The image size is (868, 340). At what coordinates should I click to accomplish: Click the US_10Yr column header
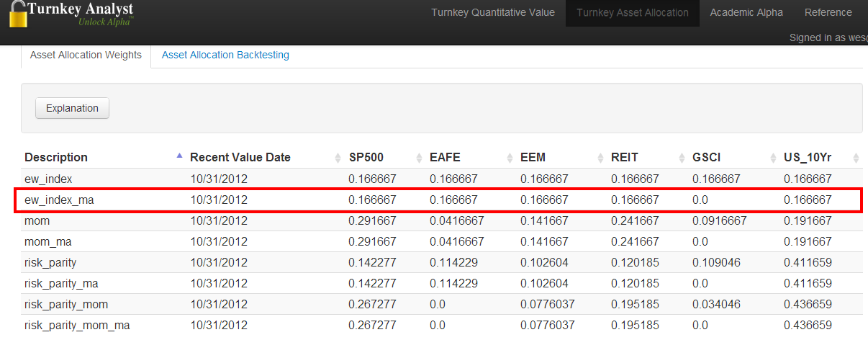coord(808,157)
